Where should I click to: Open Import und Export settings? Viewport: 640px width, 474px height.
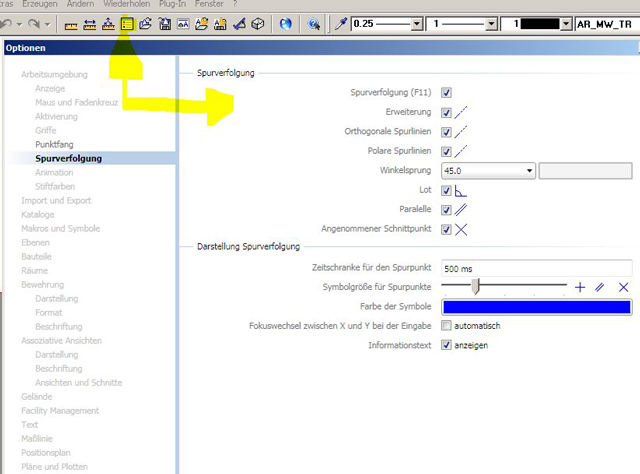point(56,201)
